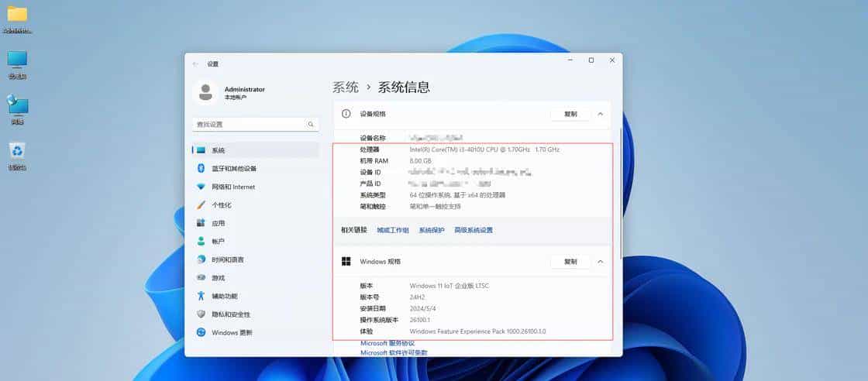This screenshot has height=381, width=868.
Task: Click the time and language globe icon
Action: tap(201, 259)
